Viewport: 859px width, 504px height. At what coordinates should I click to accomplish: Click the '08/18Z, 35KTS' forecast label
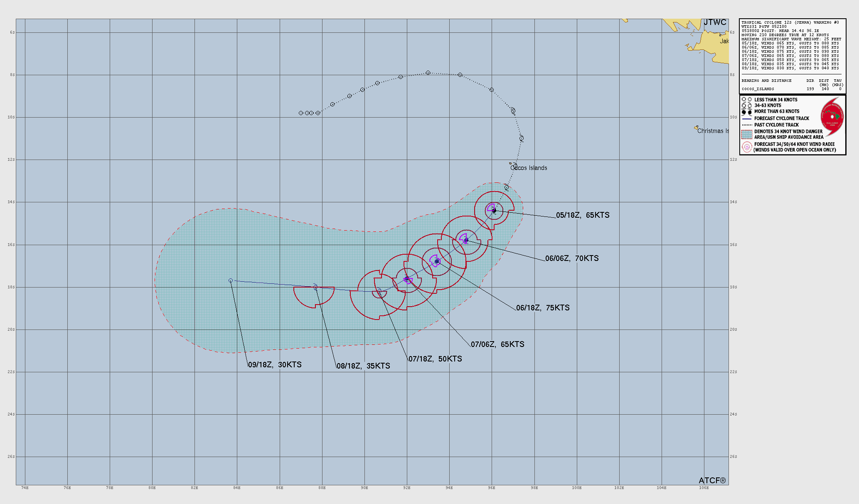(x=363, y=366)
